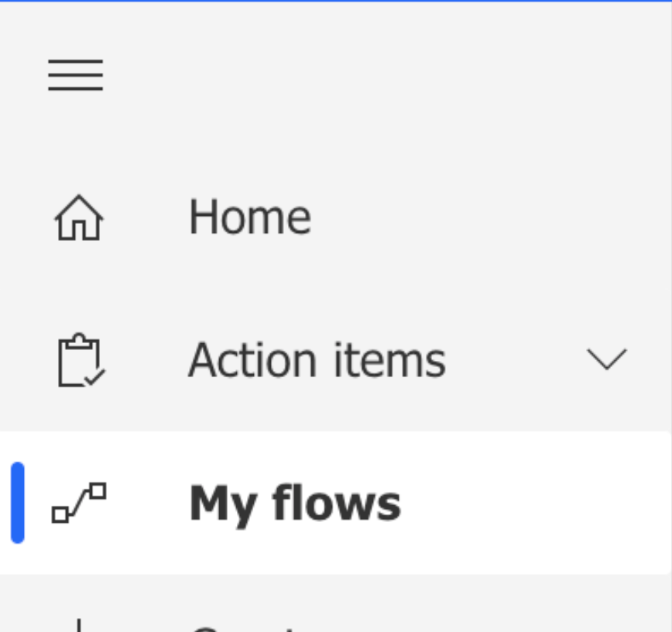Collapse the navigation pane with hamburger icon

pyautogui.click(x=75, y=75)
